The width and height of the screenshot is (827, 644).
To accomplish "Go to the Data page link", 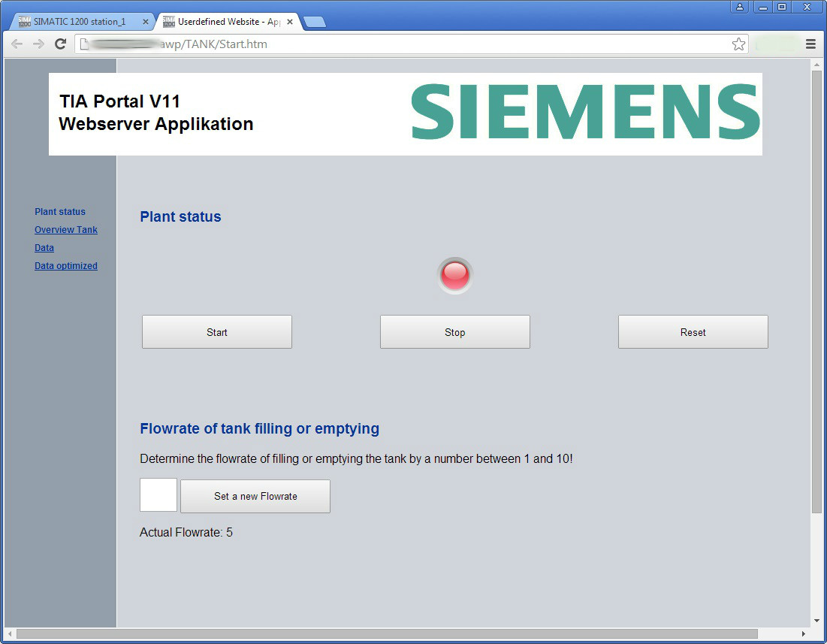I will click(x=44, y=247).
